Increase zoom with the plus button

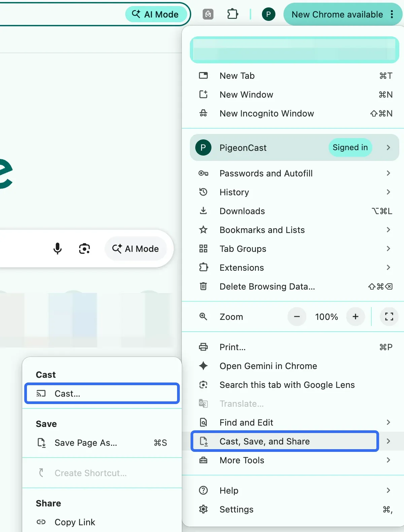pos(356,317)
